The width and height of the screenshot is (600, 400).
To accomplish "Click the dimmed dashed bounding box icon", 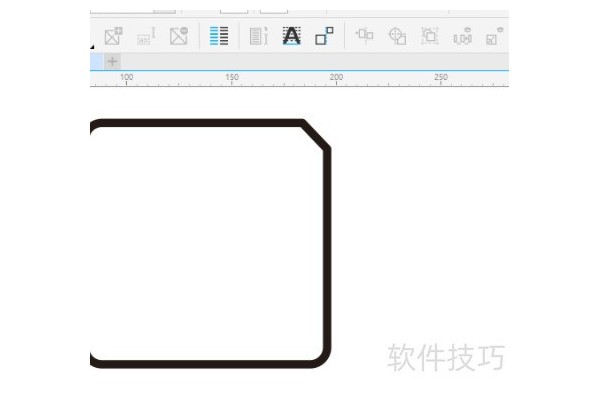I will pyautogui.click(x=430, y=36).
